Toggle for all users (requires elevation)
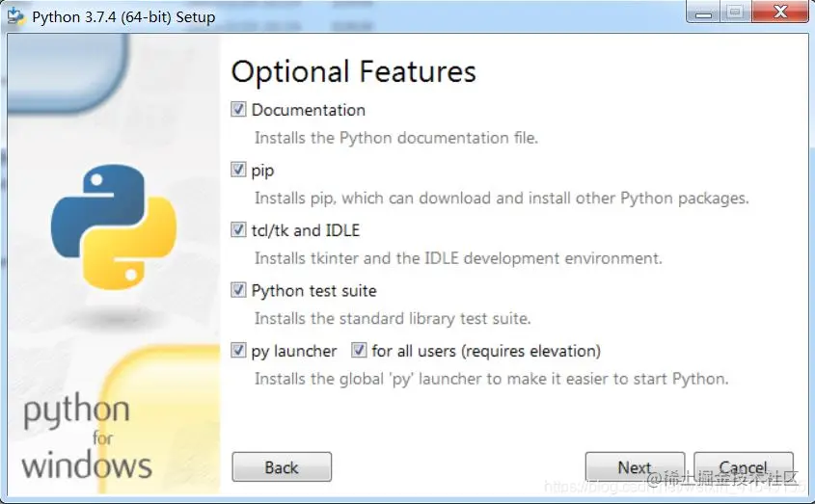This screenshot has height=504, width=815. 359,350
